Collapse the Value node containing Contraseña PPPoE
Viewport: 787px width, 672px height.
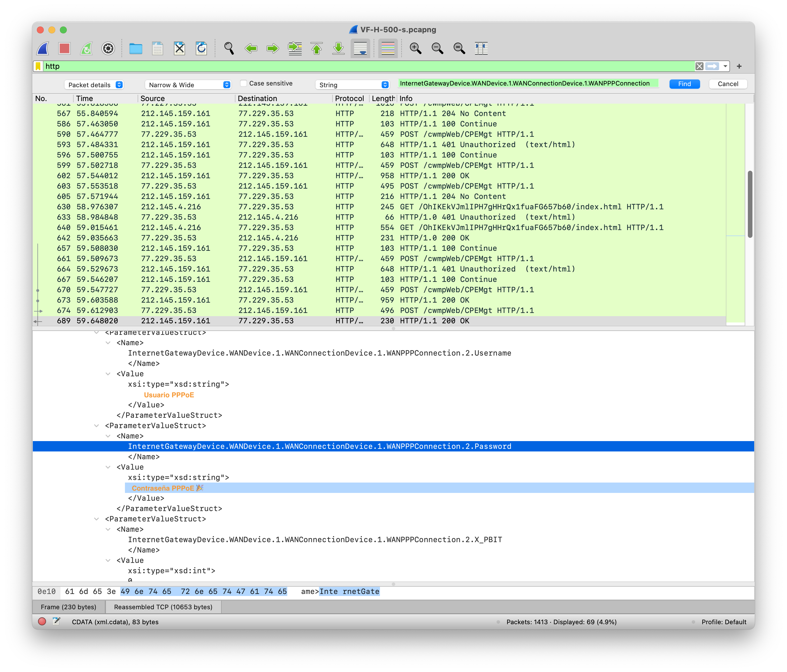pos(108,467)
